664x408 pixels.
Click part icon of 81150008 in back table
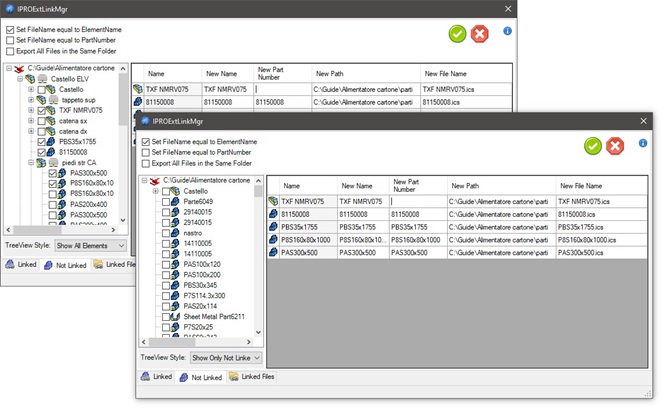138,102
